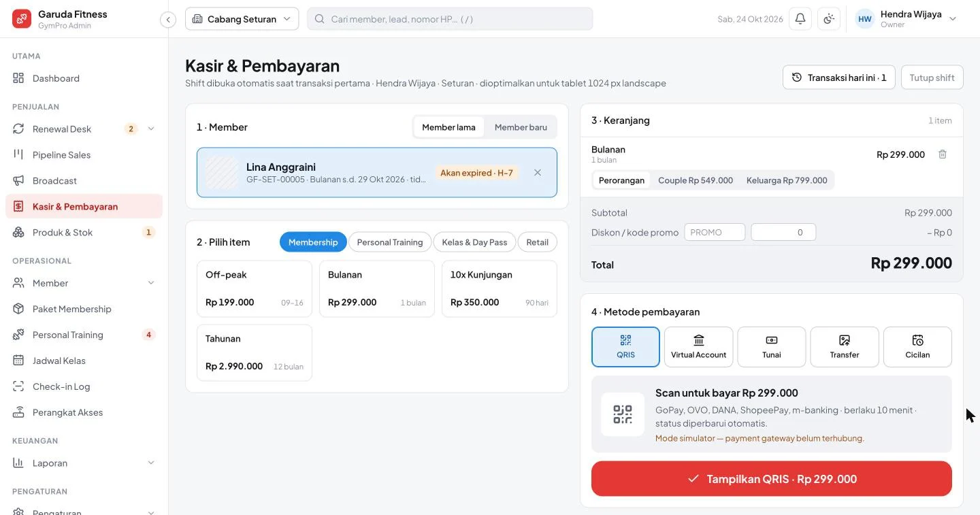Add Tahunan Rp 2.990.000 package
Screen dimensions: 980x515
pyautogui.click(x=255, y=352)
